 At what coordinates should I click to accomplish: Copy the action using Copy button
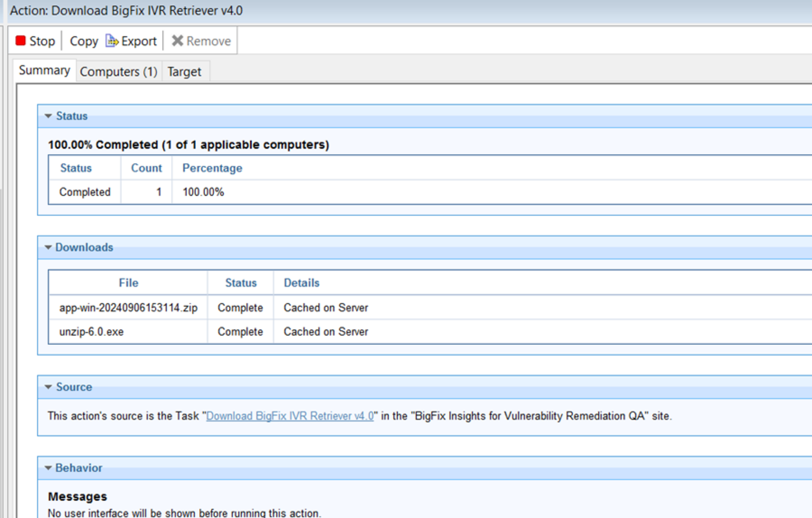(x=84, y=41)
